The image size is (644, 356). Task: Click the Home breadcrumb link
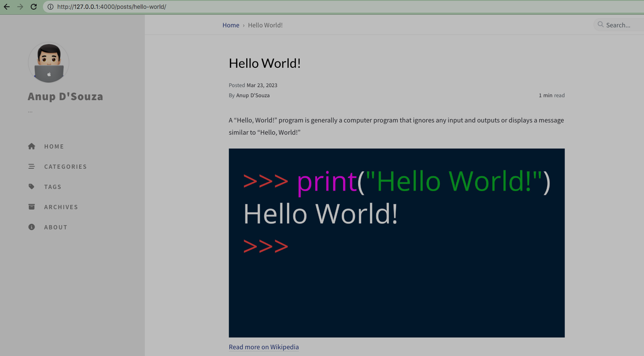231,25
